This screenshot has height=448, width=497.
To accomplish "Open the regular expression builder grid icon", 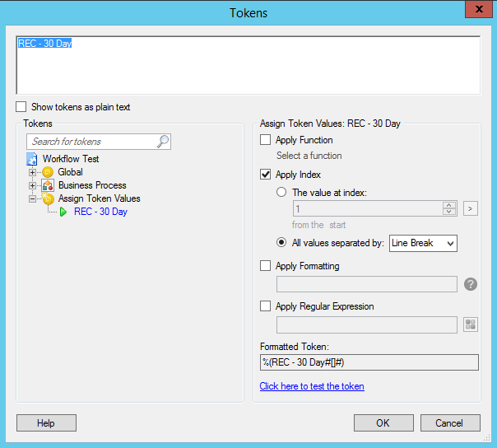I will [x=471, y=324].
